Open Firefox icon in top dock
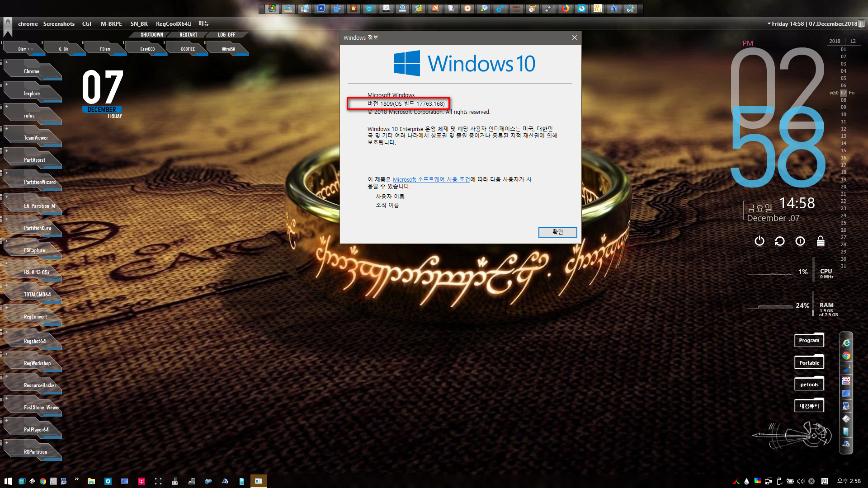The width and height of the screenshot is (868, 488). 565,8
